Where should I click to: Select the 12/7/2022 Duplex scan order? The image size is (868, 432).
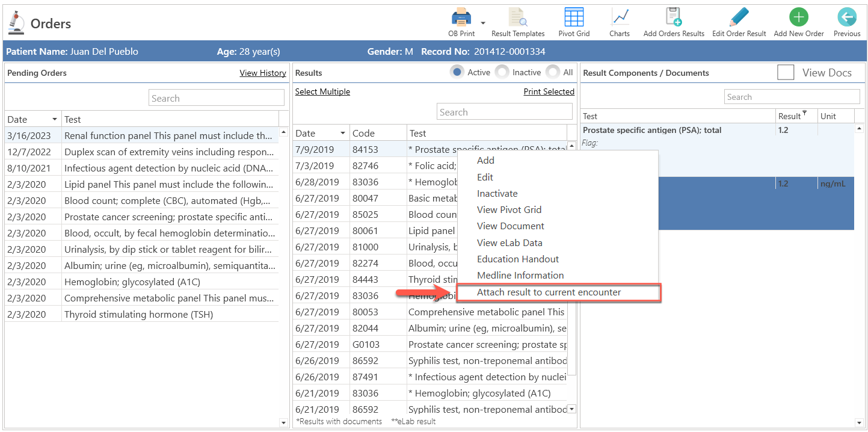(142, 152)
